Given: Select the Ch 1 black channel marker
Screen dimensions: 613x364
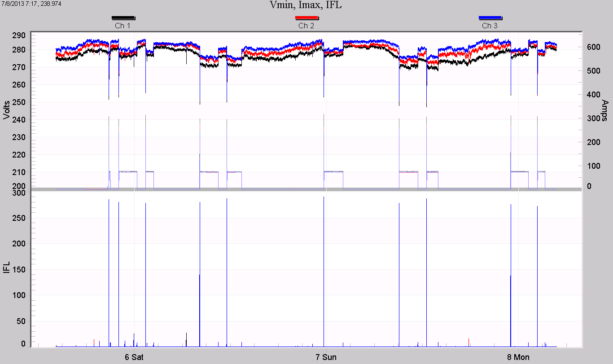Looking at the screenshot, I should [123, 18].
